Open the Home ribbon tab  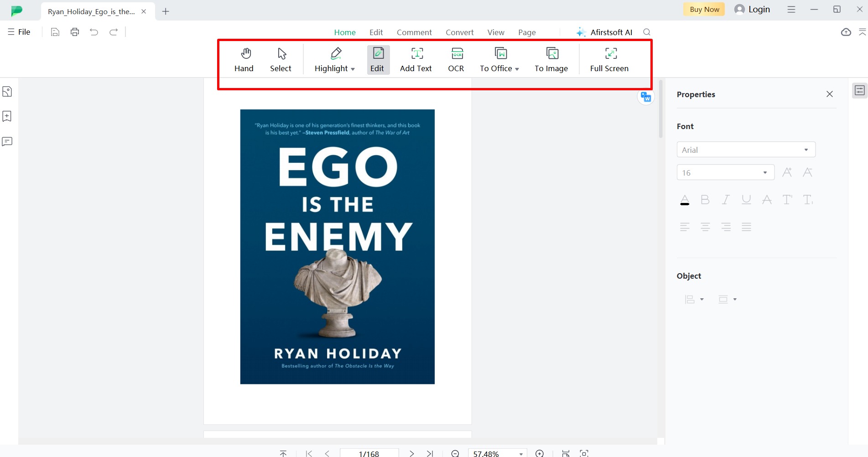pyautogui.click(x=345, y=32)
